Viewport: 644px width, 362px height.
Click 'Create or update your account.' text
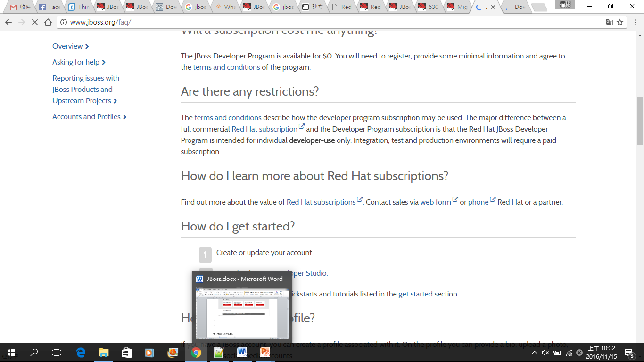pos(264,253)
